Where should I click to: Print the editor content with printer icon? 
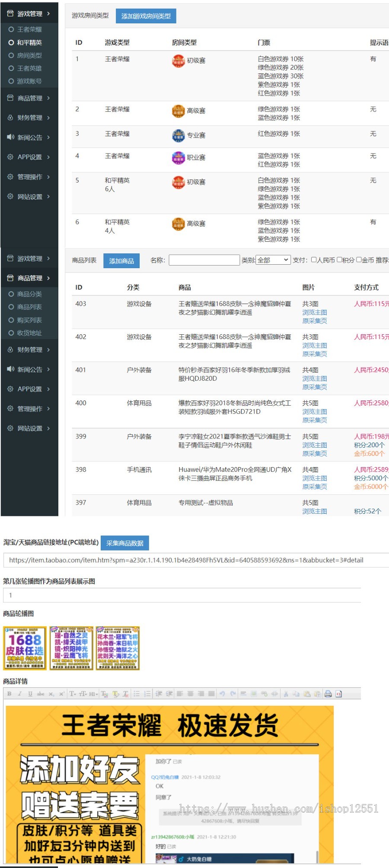tap(328, 694)
